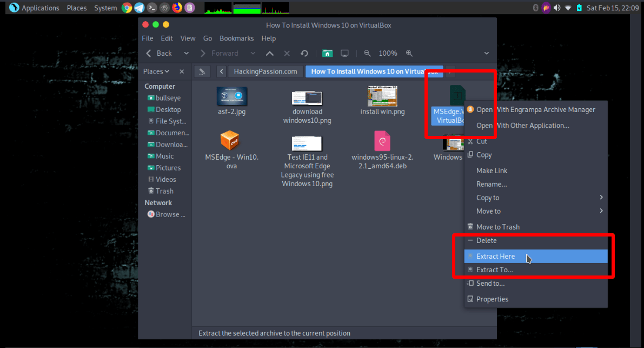Viewport: 644px width, 348px height.
Task: Open the Edit menu
Action: tap(167, 38)
